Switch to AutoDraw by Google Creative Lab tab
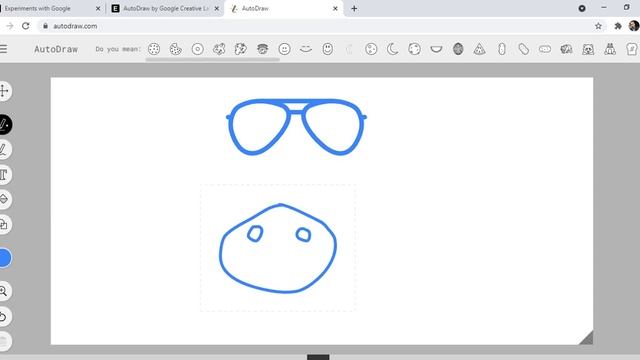Image resolution: width=640 pixels, height=360 pixels. 165,8
